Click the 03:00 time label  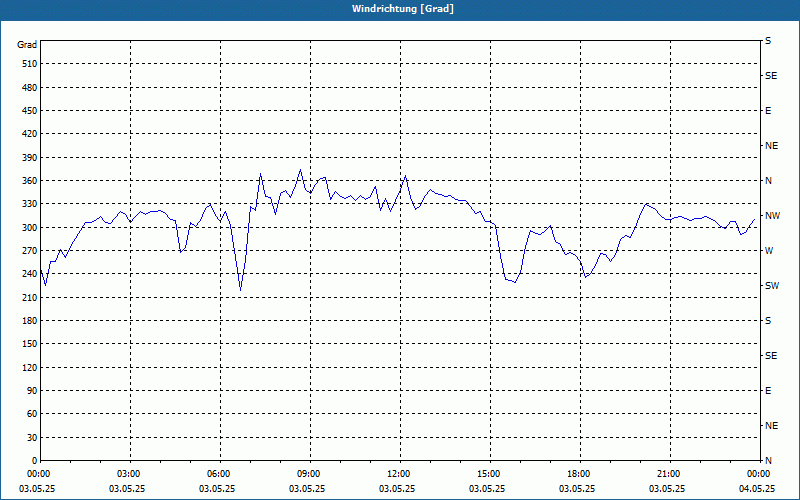tap(130, 474)
